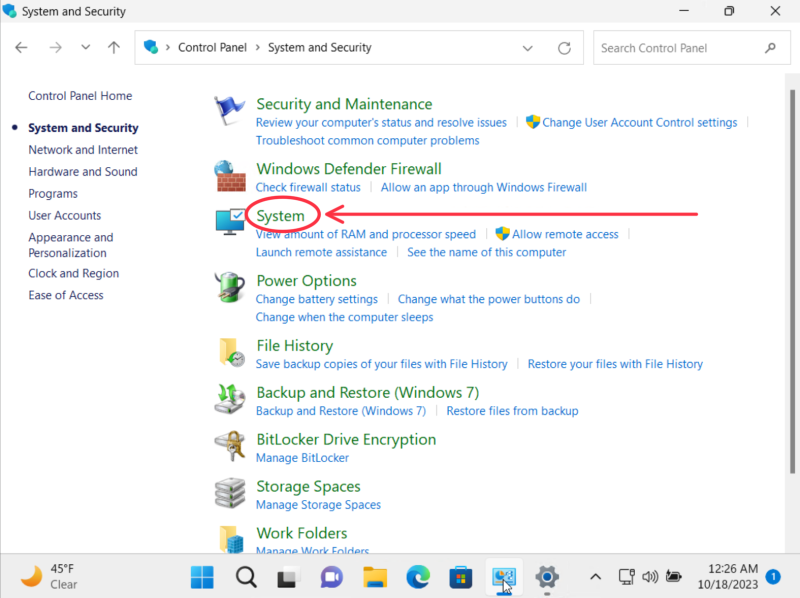Open the System monitor icon
The height and width of the screenshot is (598, 800).
pos(229,221)
